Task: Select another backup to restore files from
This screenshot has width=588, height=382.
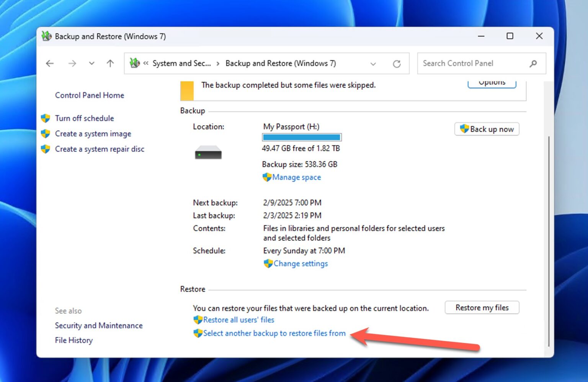Action: pyautogui.click(x=274, y=333)
